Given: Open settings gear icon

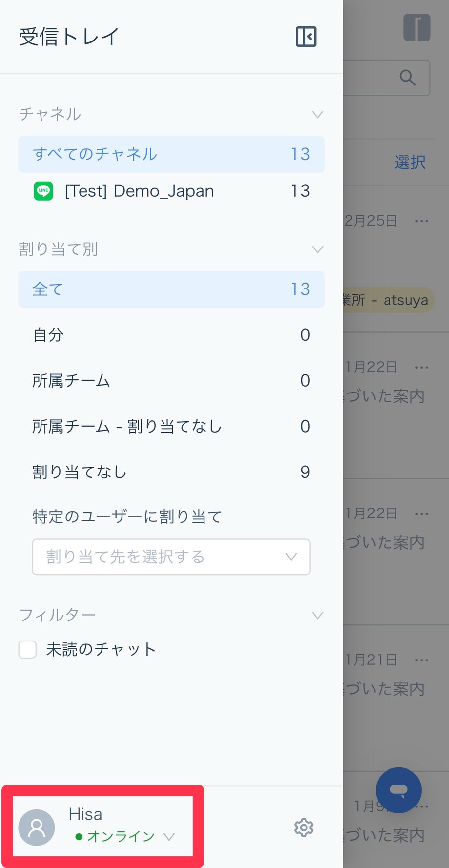Looking at the screenshot, I should pos(304,827).
